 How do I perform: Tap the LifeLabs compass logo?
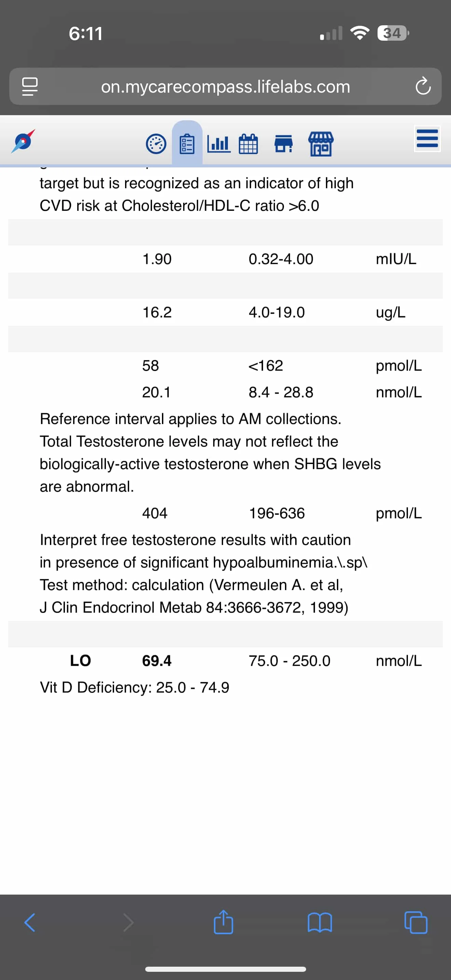[23, 141]
